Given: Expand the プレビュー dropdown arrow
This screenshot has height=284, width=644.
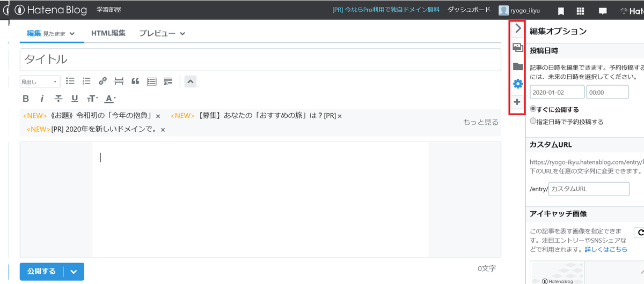Looking at the screenshot, I should click(182, 34).
